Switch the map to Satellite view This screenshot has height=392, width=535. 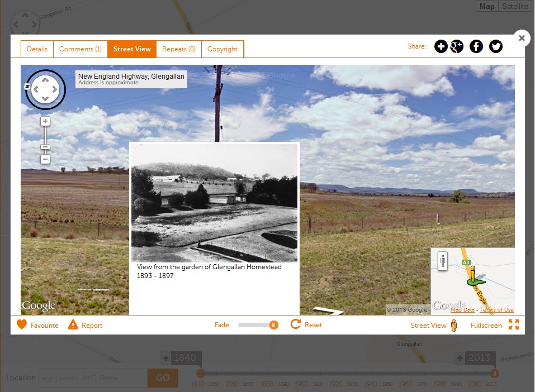click(514, 6)
